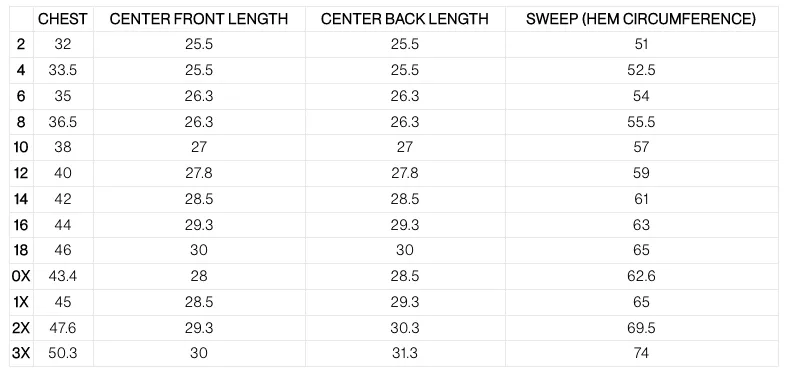
Task: Select center back length 30.3 cell
Action: [x=405, y=328]
